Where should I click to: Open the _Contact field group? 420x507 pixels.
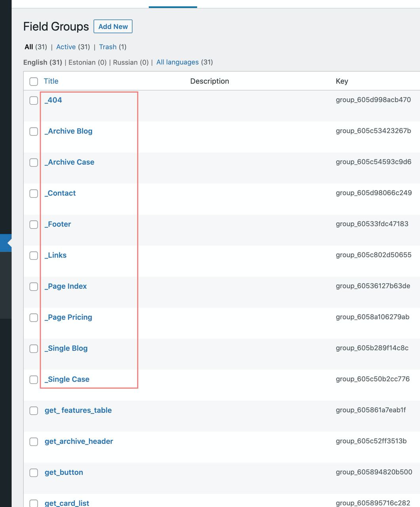click(60, 193)
